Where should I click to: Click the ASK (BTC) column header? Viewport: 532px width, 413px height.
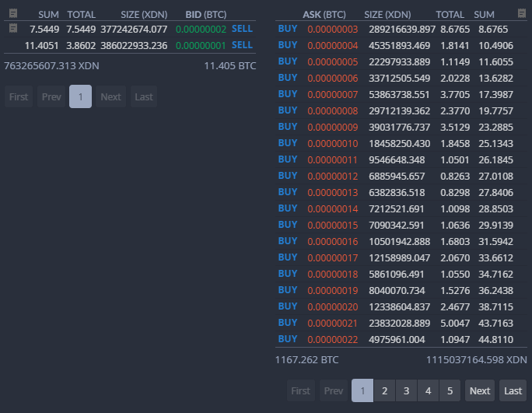point(324,15)
